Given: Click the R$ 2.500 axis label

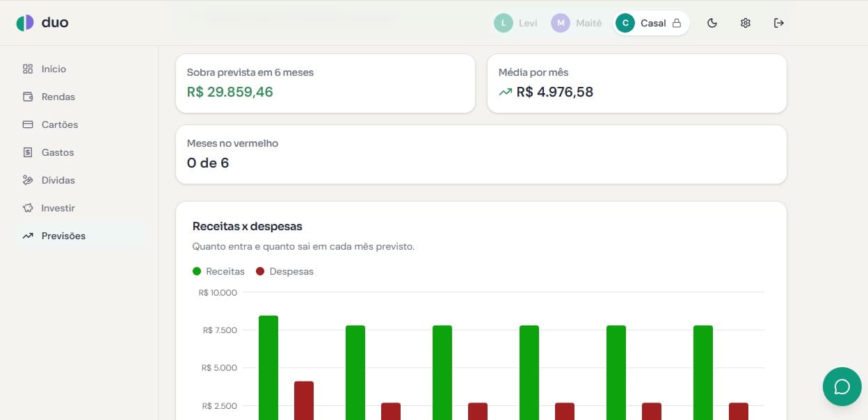Looking at the screenshot, I should pyautogui.click(x=220, y=405).
